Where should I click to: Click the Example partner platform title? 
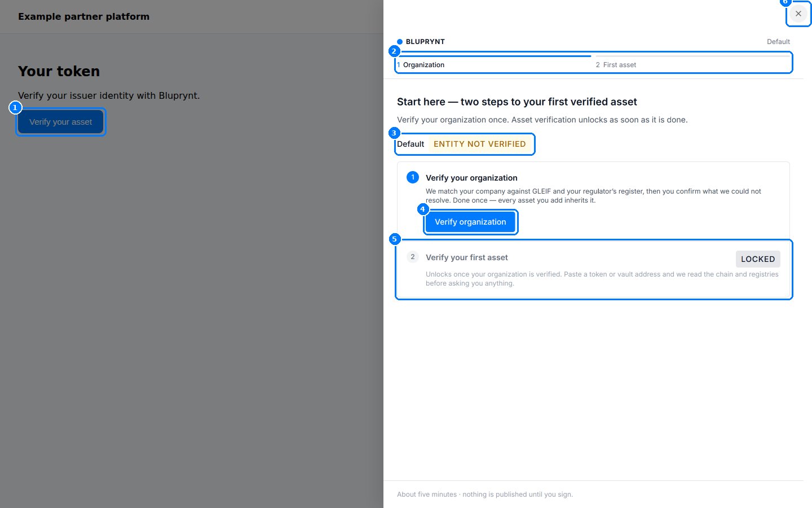tap(83, 16)
